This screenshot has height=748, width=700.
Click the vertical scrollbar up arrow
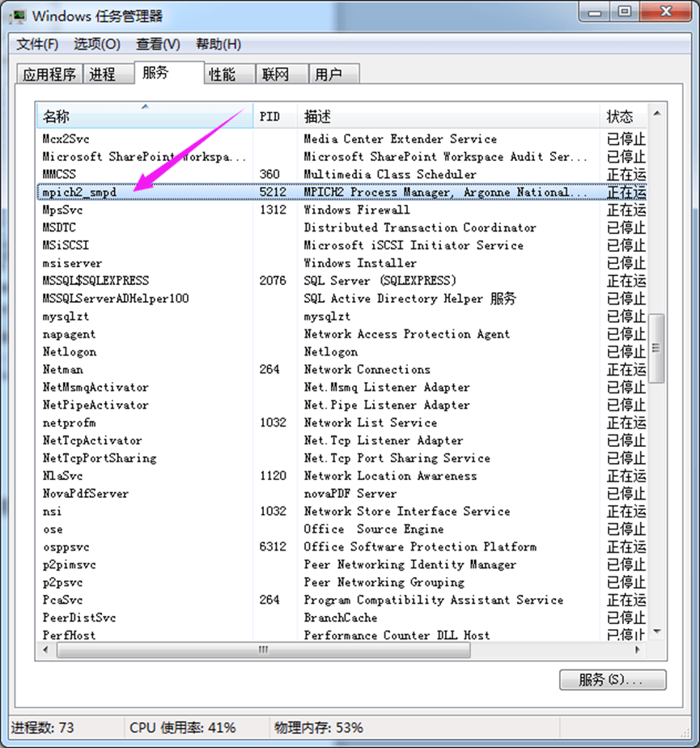click(657, 113)
